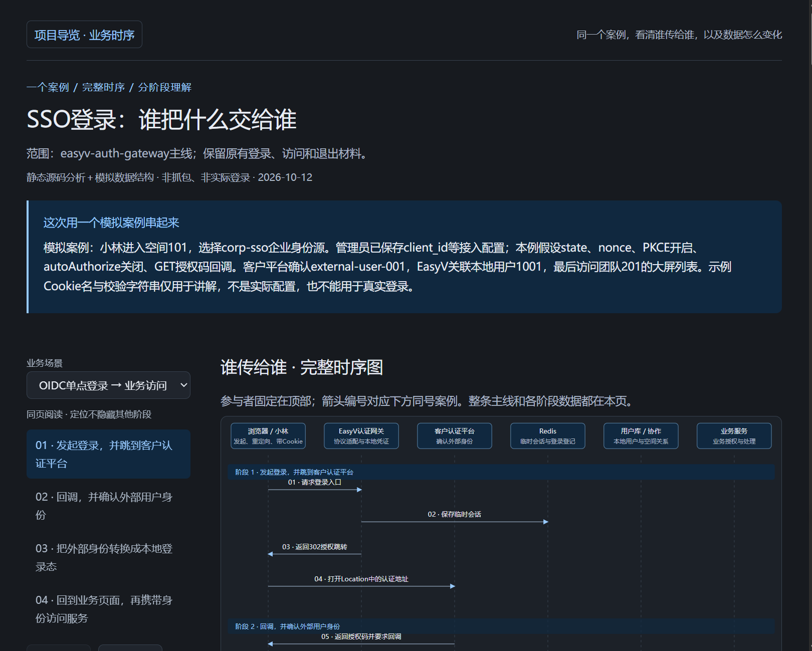812x651 pixels.
Task: Click the note 同页阅读 · 定位不隐藏其他阶段
Action: pyautogui.click(x=89, y=414)
